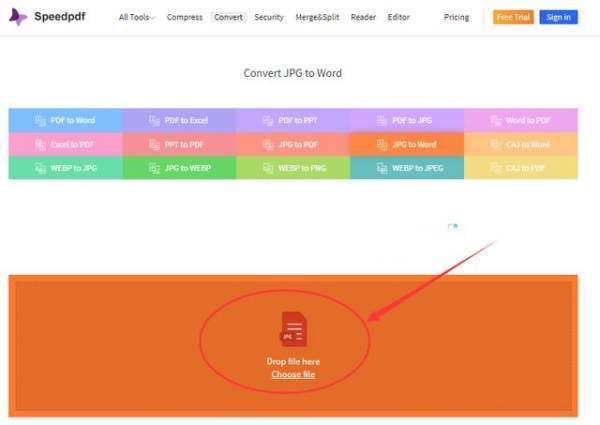Click the orange Free Trial button
600x425 pixels.
(x=513, y=17)
